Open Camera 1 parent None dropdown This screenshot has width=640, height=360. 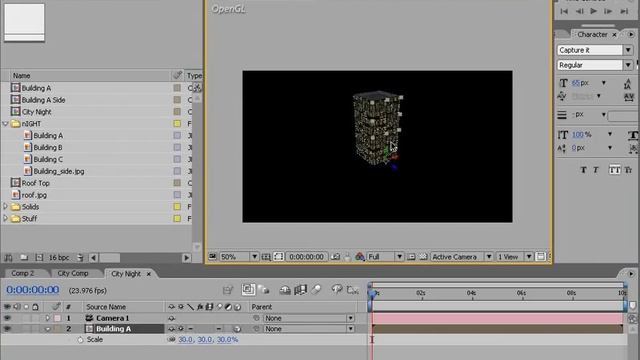[309, 318]
